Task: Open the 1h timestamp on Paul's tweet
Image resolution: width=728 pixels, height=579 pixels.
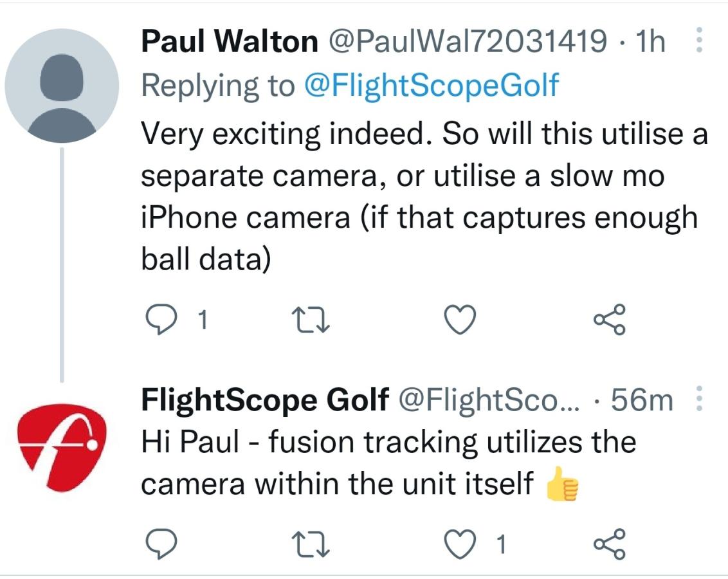Action: click(650, 42)
